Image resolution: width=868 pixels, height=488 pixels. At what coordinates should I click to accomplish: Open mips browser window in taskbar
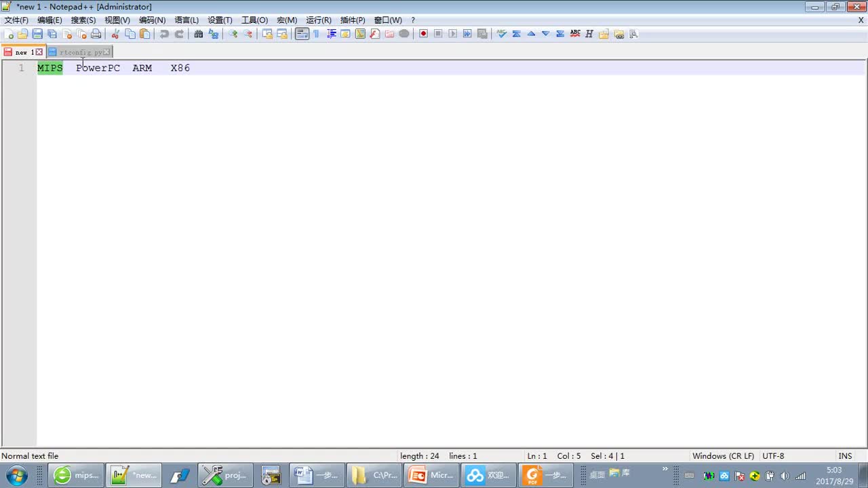pos(76,475)
